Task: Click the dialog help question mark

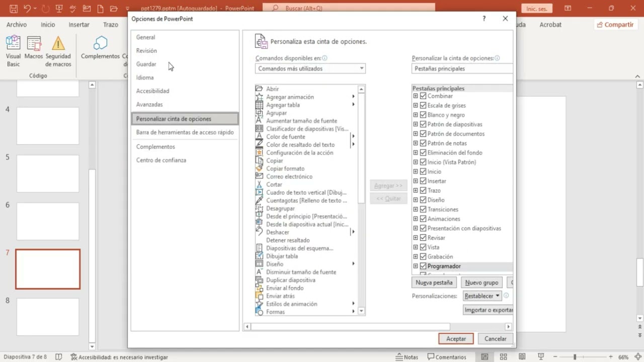Action: [x=484, y=19]
